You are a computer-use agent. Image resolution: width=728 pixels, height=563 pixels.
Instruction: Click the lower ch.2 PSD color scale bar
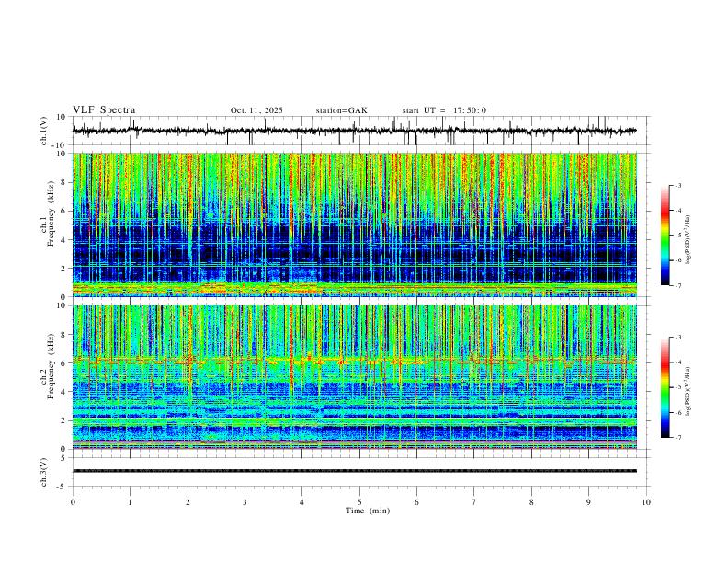pos(665,387)
